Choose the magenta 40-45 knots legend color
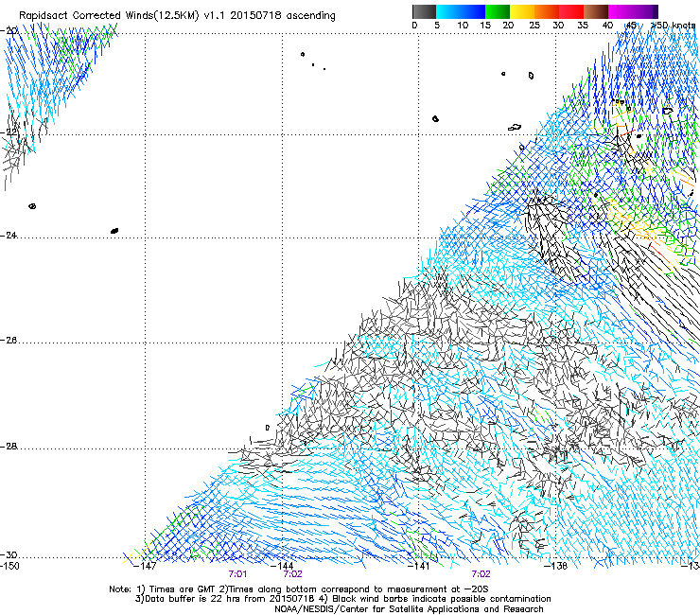 pyautogui.click(x=621, y=11)
